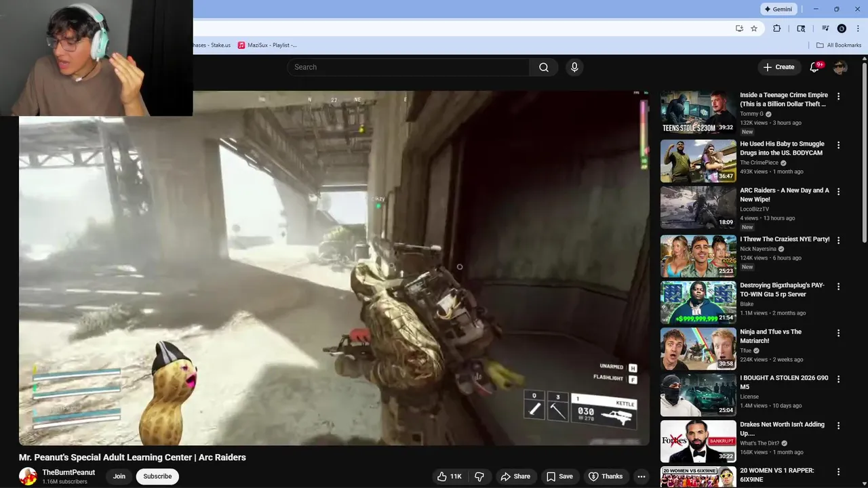Click the YouTube search input field

(408, 67)
